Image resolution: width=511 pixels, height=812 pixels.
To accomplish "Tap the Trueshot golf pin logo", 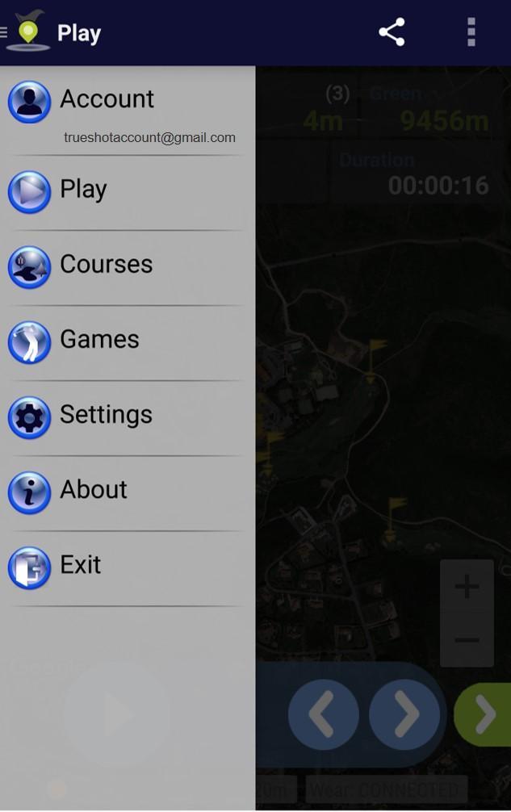I will [28, 31].
